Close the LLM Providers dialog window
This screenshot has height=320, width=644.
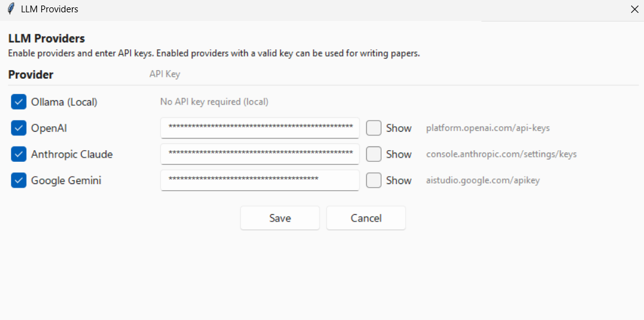tap(634, 9)
